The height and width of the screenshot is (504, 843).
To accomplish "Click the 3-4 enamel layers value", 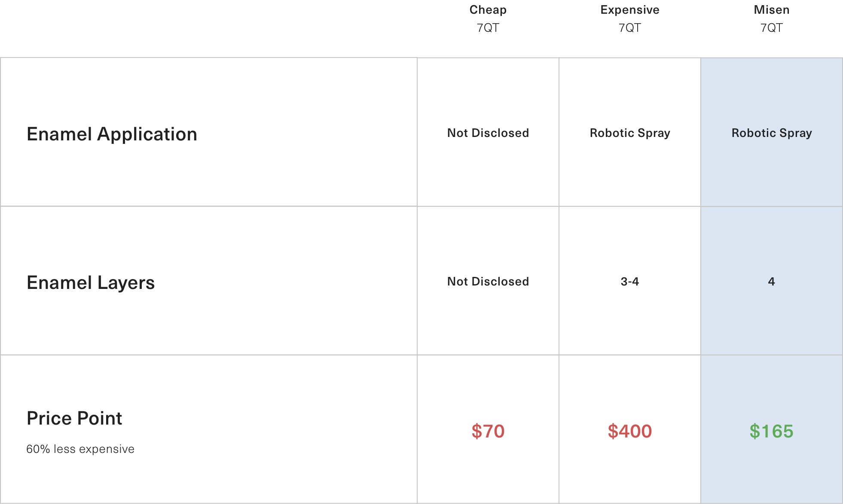I will point(630,282).
